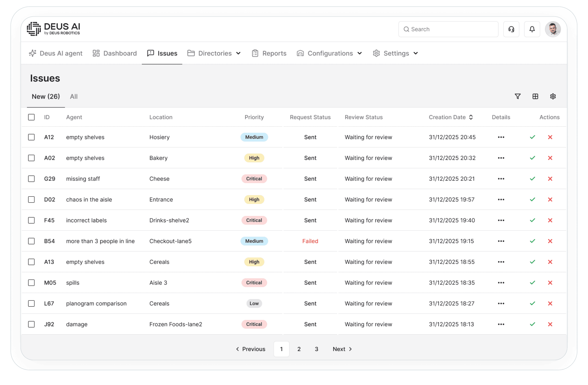The image size is (588, 385).
Task: Open the filter funnel icon
Action: [x=518, y=97]
